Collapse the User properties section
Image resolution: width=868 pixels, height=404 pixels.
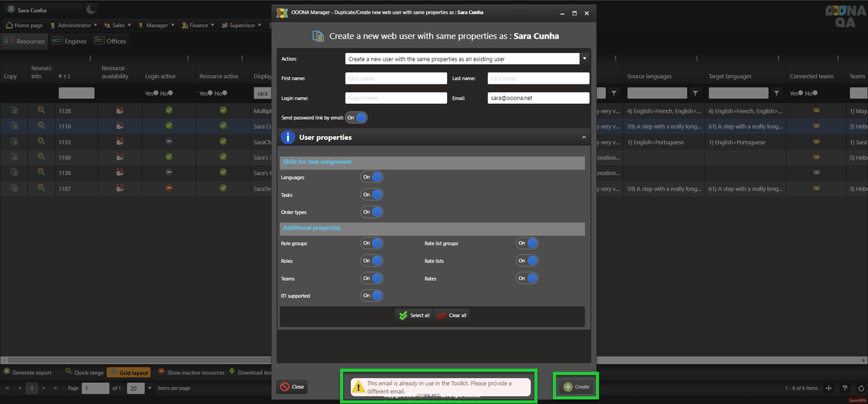click(583, 137)
